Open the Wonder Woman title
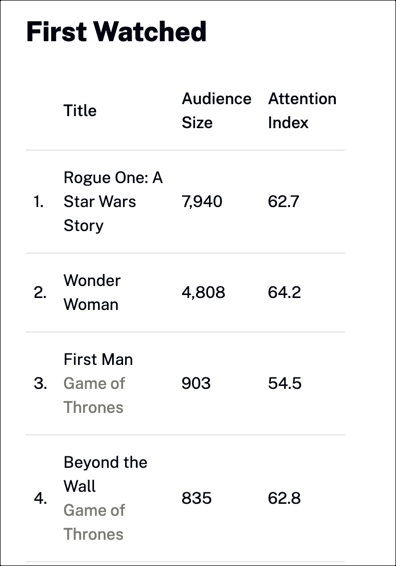This screenshot has width=396, height=566. point(92,292)
